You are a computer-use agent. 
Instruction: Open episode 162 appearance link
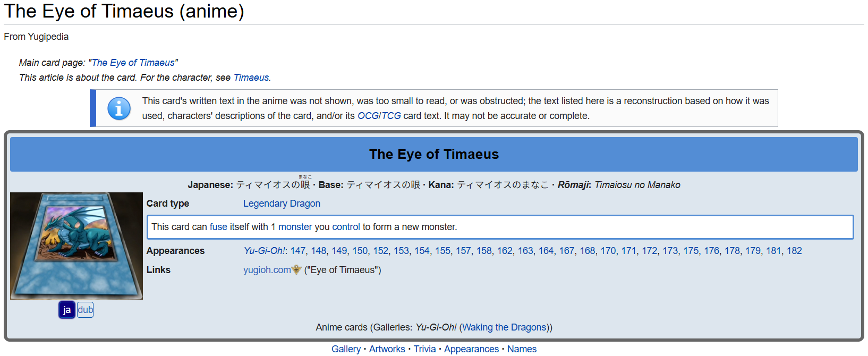click(505, 251)
